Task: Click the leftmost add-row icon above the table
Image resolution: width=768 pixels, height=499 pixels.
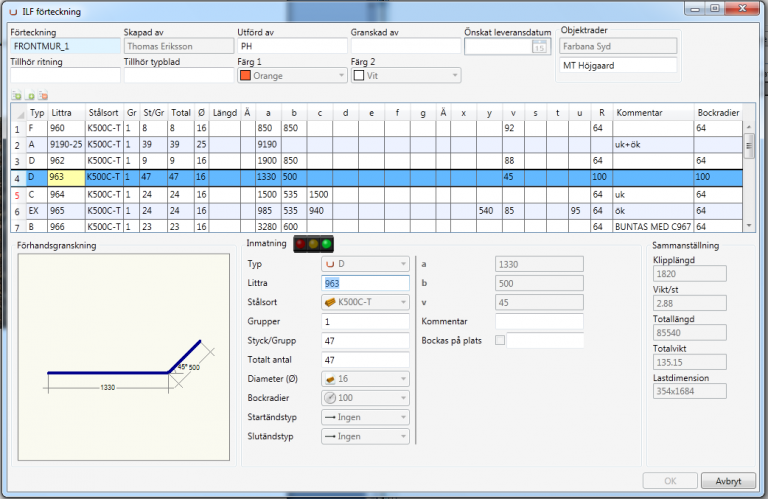Action: pyautogui.click(x=16, y=96)
